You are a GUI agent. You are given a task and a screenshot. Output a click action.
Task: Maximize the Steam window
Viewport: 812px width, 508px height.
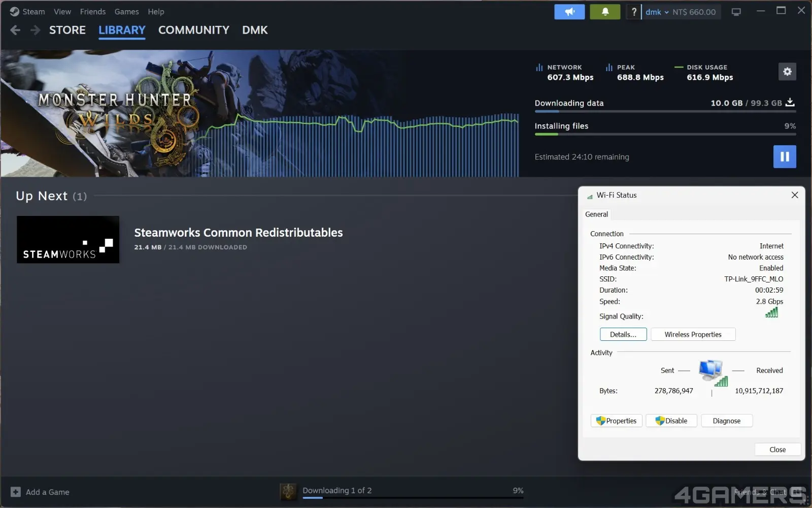[x=781, y=11]
